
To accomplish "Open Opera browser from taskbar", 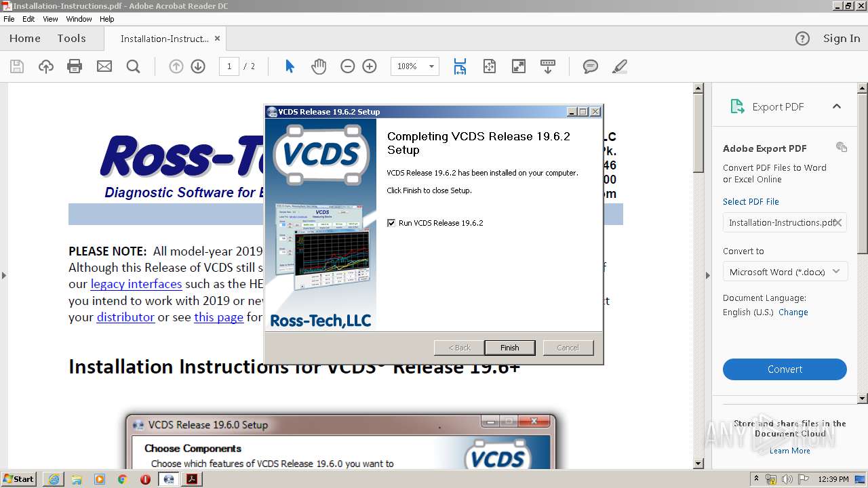I will click(145, 479).
